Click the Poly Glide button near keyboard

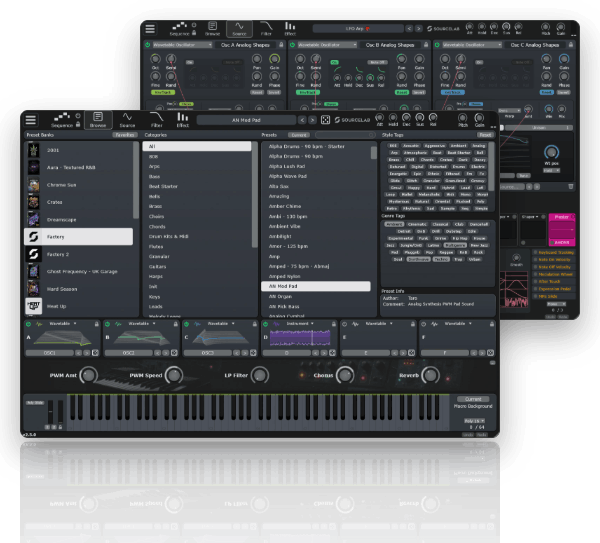pyautogui.click(x=35, y=403)
